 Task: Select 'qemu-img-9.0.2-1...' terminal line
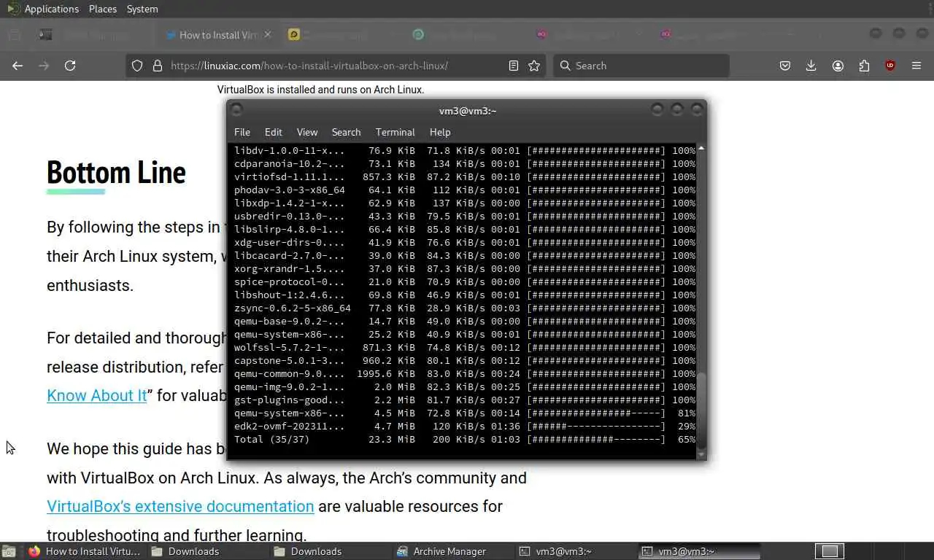464,387
